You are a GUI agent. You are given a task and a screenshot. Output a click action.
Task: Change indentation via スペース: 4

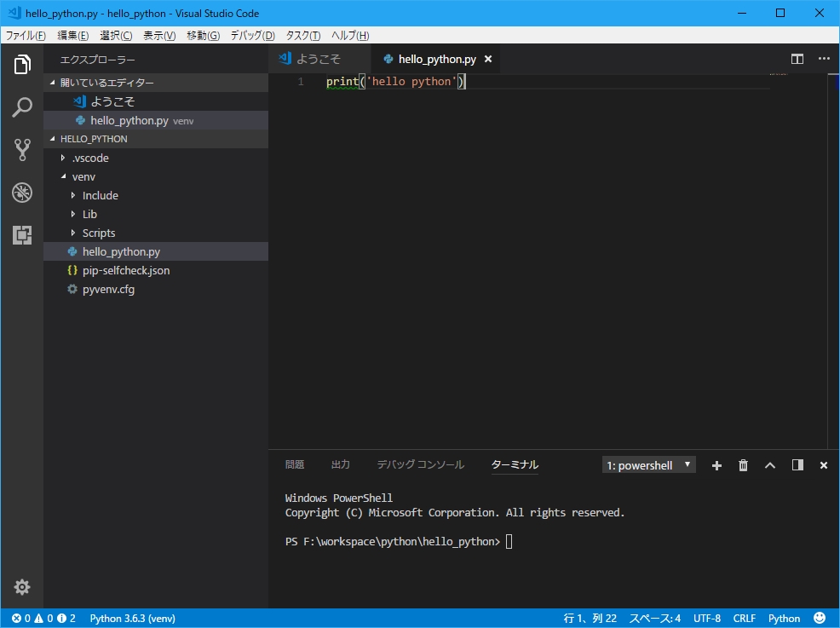[x=654, y=619]
